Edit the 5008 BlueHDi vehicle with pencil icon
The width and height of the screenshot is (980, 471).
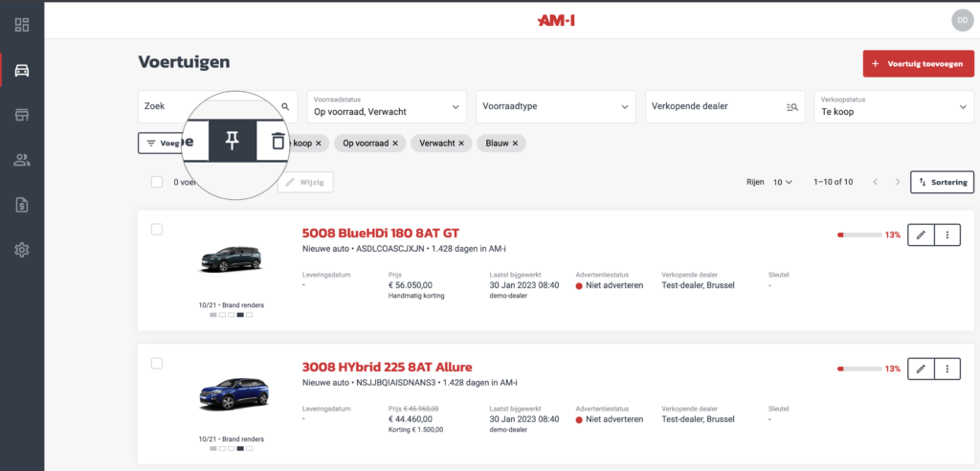920,235
